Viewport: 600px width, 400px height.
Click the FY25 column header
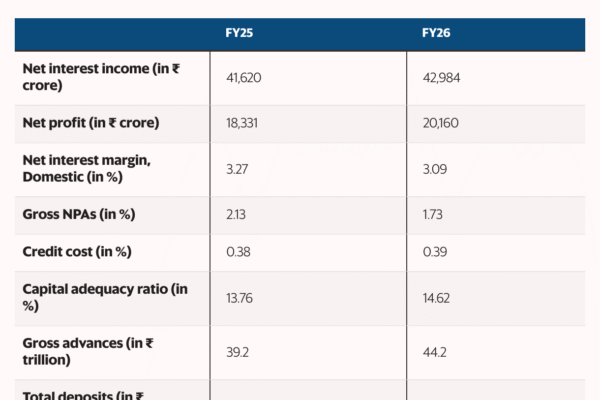click(x=239, y=33)
